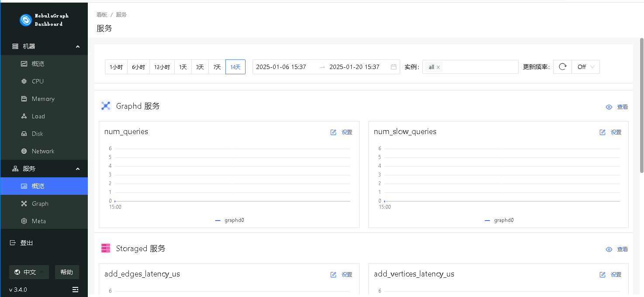Image resolution: width=644 pixels, height=297 pixels.
Task: Open the Network page
Action: (44, 151)
